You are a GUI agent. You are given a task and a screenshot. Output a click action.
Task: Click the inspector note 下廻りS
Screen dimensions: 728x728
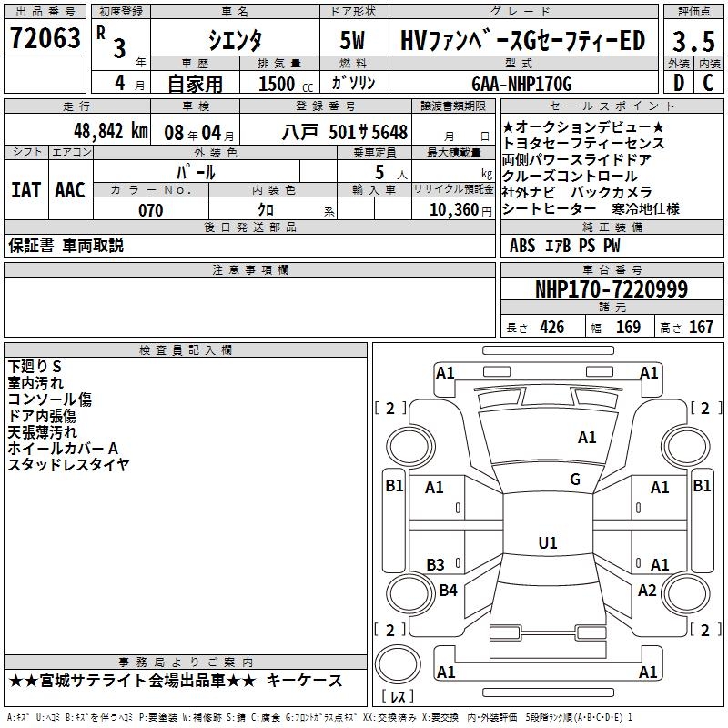click(x=35, y=367)
